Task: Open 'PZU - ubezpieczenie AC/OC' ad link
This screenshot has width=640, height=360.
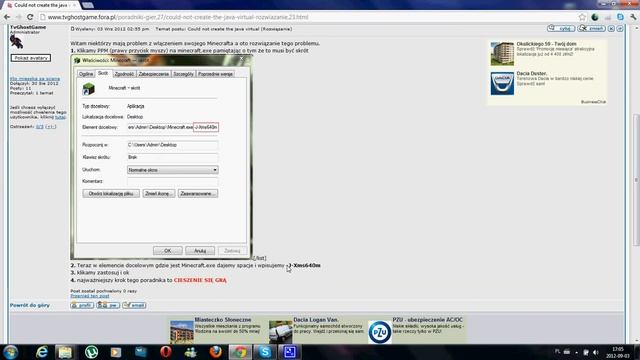Action: tap(428, 320)
